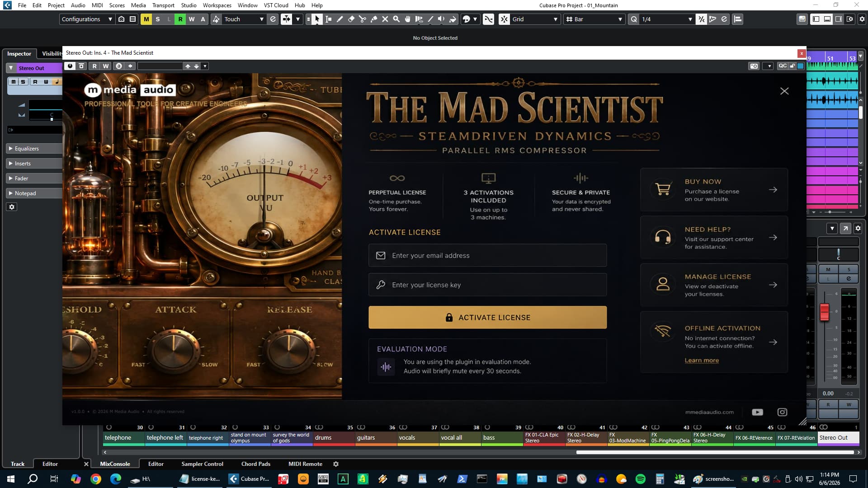Select the Range Selection tool

pos(329,19)
